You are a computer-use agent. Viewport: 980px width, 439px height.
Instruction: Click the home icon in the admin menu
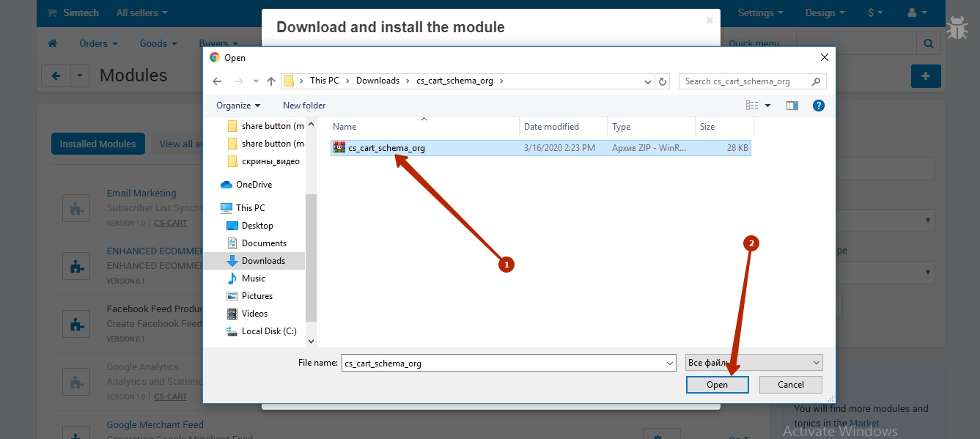(52, 44)
